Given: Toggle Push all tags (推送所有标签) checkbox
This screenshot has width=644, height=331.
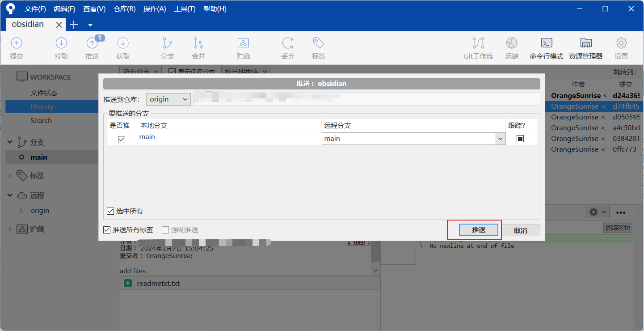Looking at the screenshot, I should tap(106, 230).
